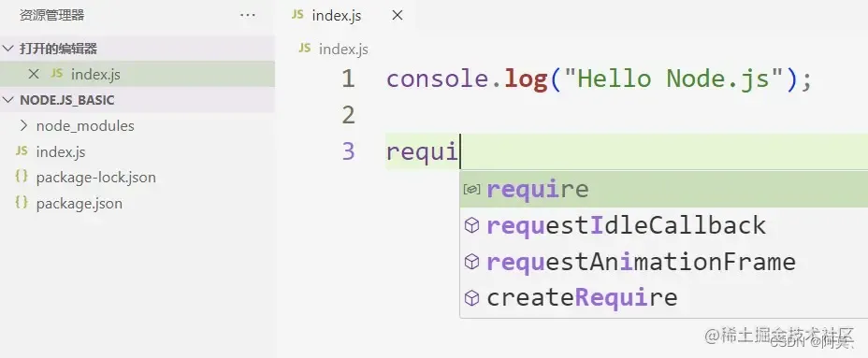Click the cube icon beside createRequire

click(x=471, y=297)
